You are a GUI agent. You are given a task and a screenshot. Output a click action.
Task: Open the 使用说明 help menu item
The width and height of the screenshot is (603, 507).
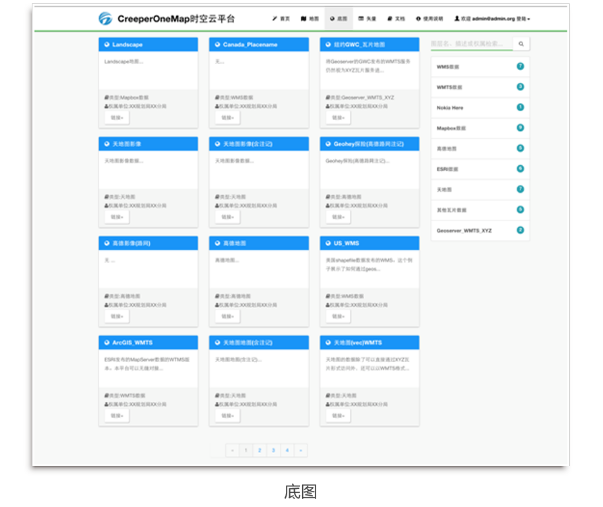click(430, 19)
